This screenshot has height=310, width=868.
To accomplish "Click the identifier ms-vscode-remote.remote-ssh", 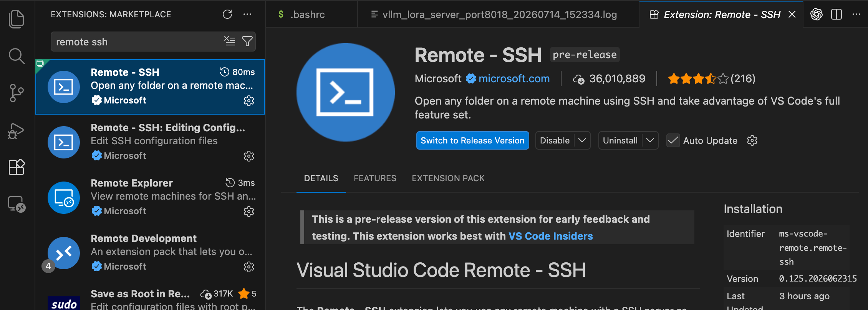I will click(x=813, y=248).
